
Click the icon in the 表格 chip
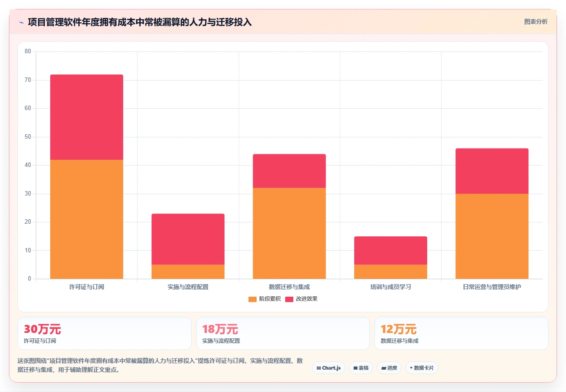(355, 368)
